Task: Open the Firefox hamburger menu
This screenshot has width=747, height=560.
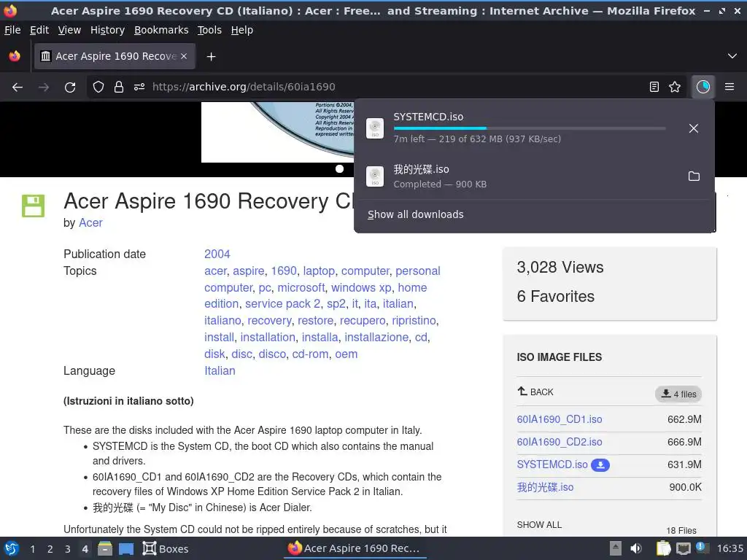Action: [729, 87]
